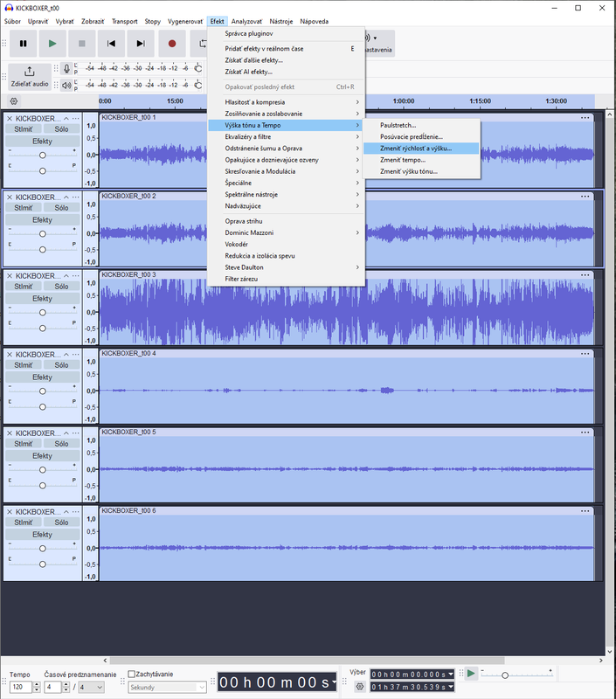This screenshot has height=699, width=616.
Task: Mute track 4 with Stlmiť button
Action: pyautogui.click(x=24, y=365)
